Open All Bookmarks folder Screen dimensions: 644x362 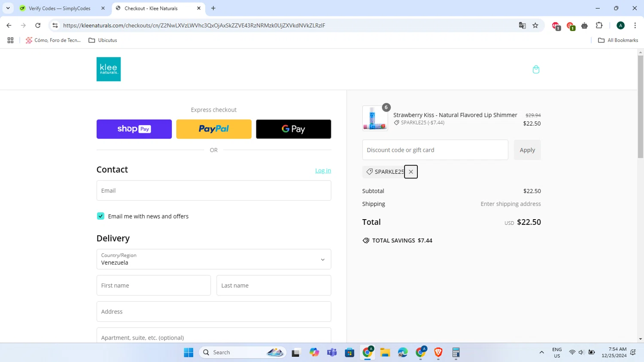618,40
